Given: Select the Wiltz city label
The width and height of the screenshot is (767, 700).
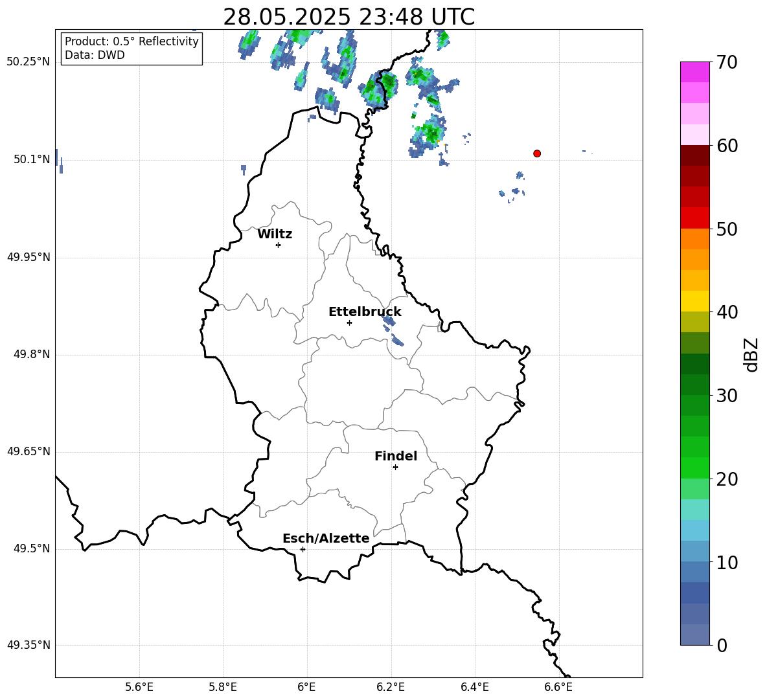Looking at the screenshot, I should (x=275, y=234).
